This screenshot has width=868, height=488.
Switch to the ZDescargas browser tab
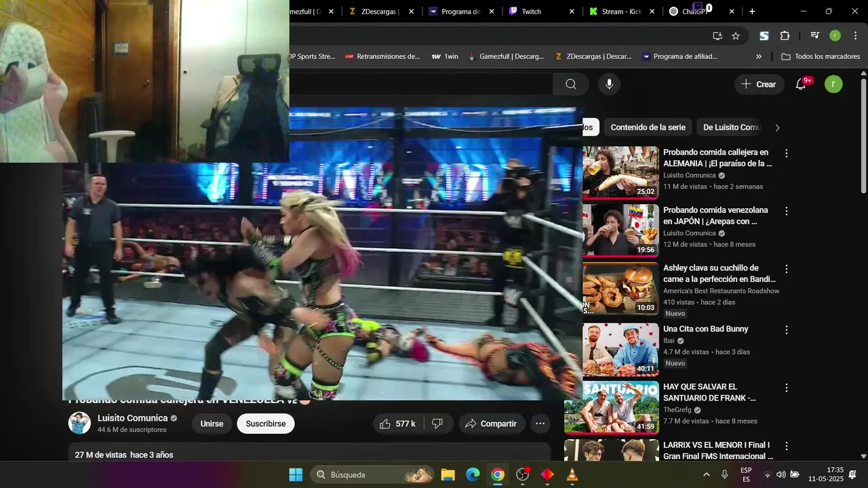click(x=381, y=12)
